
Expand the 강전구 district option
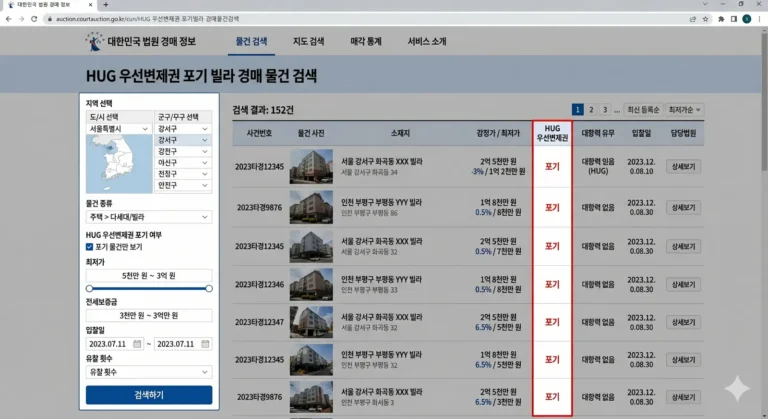pos(183,151)
